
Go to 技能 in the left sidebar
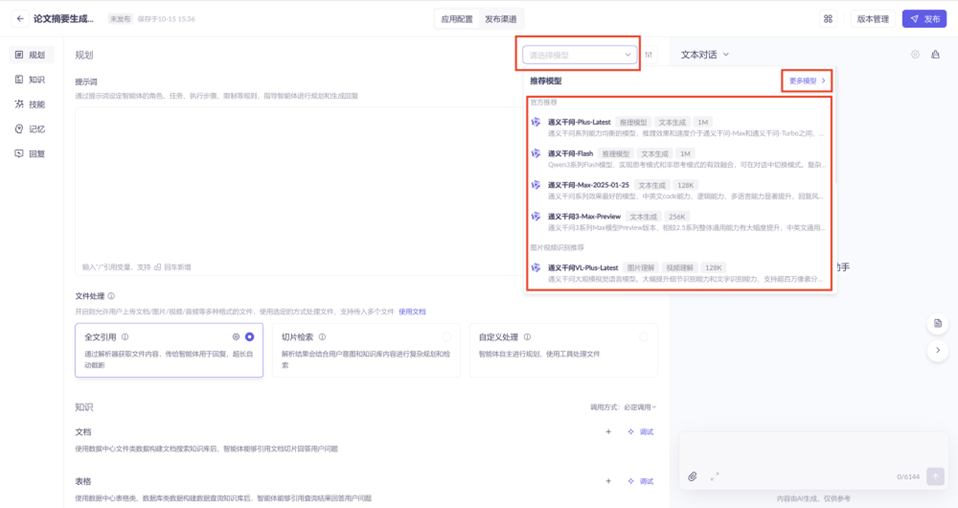[x=31, y=105]
